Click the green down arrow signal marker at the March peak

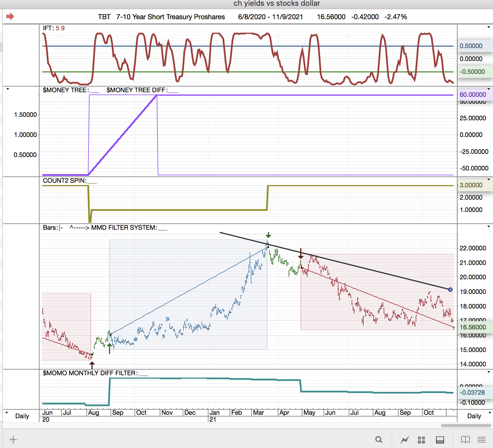coord(268,235)
